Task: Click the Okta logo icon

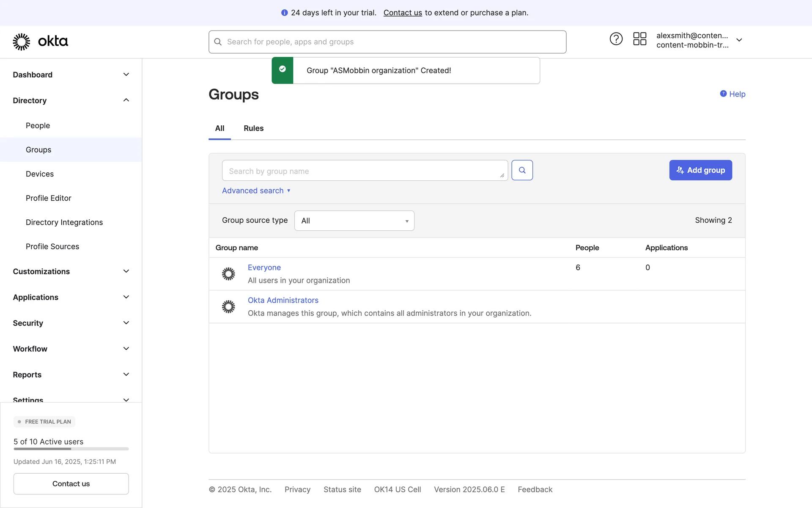Action: click(x=21, y=41)
